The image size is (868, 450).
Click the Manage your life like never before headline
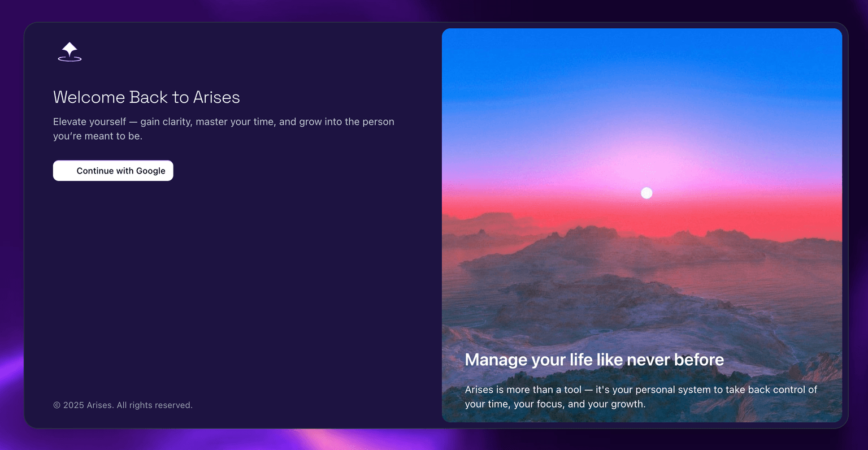coord(594,360)
